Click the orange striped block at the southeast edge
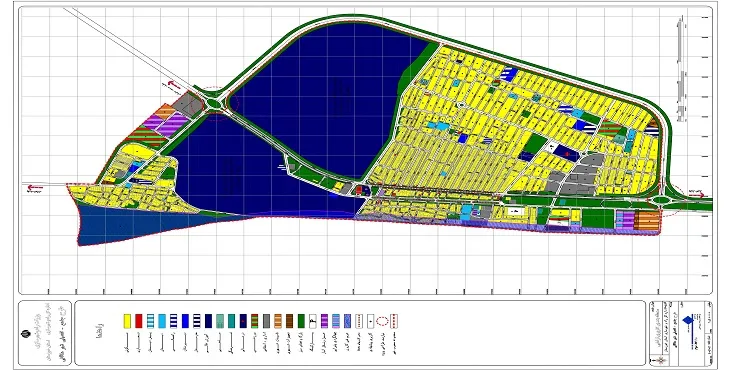Screen dimensions: 730x370 [x=647, y=221]
